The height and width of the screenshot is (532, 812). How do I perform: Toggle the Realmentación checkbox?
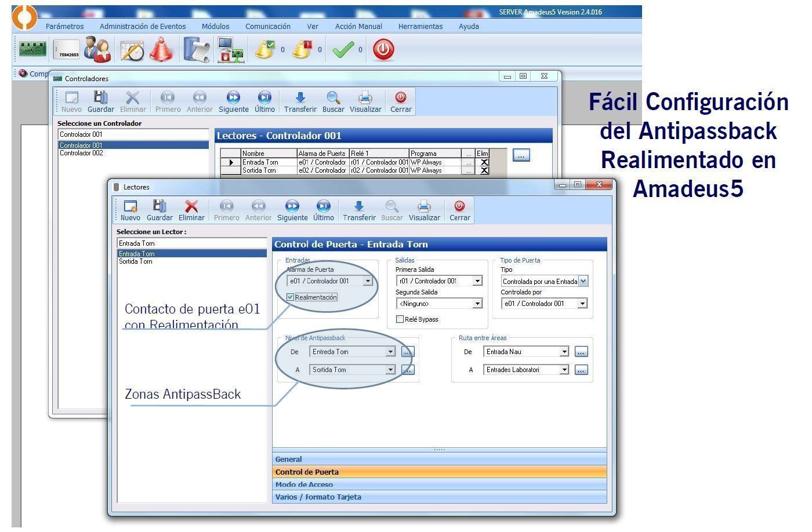coord(291,297)
